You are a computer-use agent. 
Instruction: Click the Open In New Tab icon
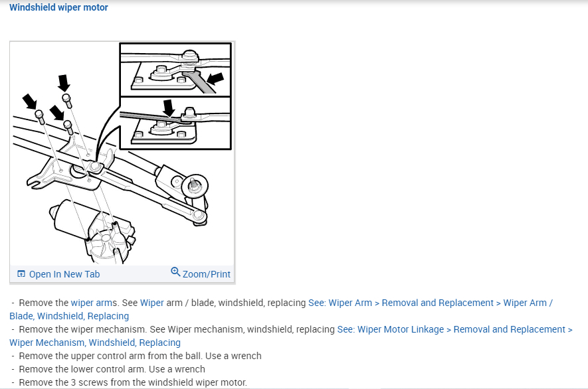pyautogui.click(x=21, y=274)
